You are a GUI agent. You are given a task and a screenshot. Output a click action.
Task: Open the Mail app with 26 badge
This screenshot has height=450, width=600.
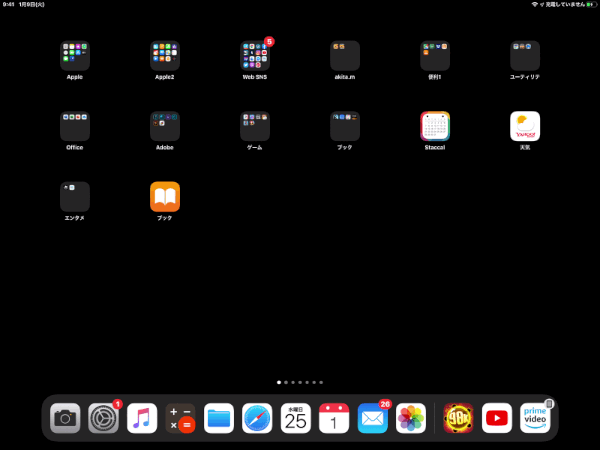[373, 418]
